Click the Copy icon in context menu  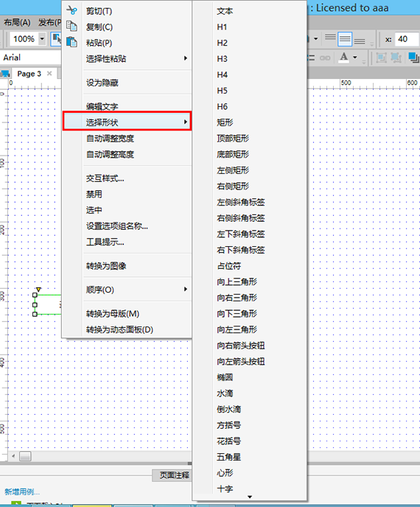(71, 26)
